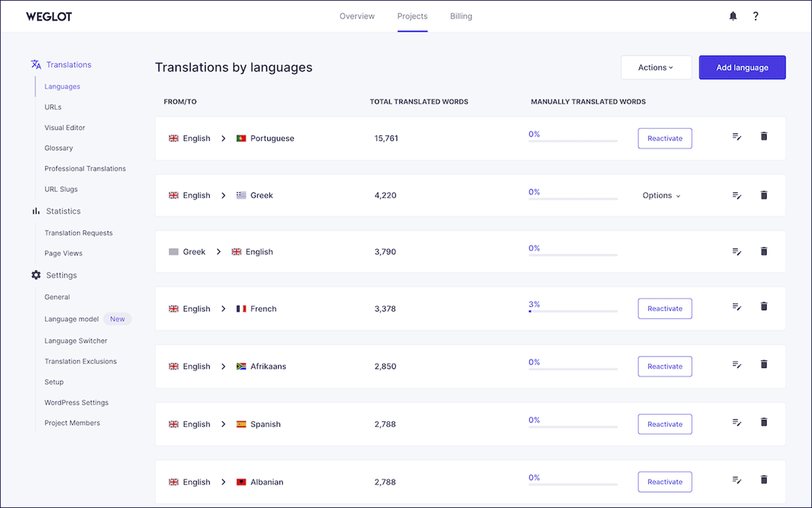Click the WEGLOT logo
This screenshot has width=812, height=508.
[48, 16]
